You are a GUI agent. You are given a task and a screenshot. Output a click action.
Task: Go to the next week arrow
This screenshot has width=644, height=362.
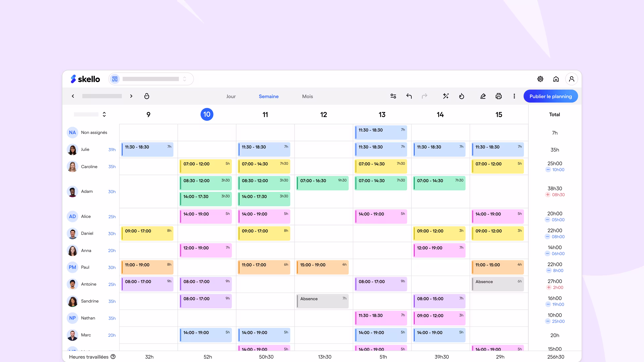[131, 96]
